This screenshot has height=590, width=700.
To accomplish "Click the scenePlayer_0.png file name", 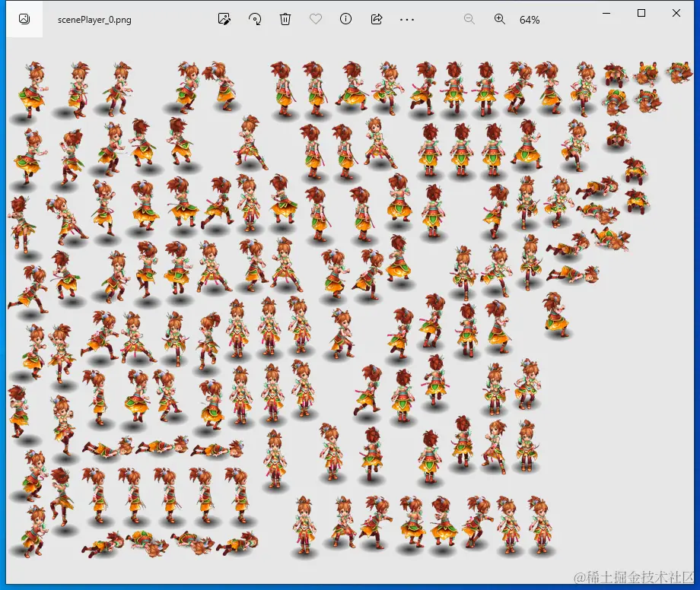I will tap(94, 20).
